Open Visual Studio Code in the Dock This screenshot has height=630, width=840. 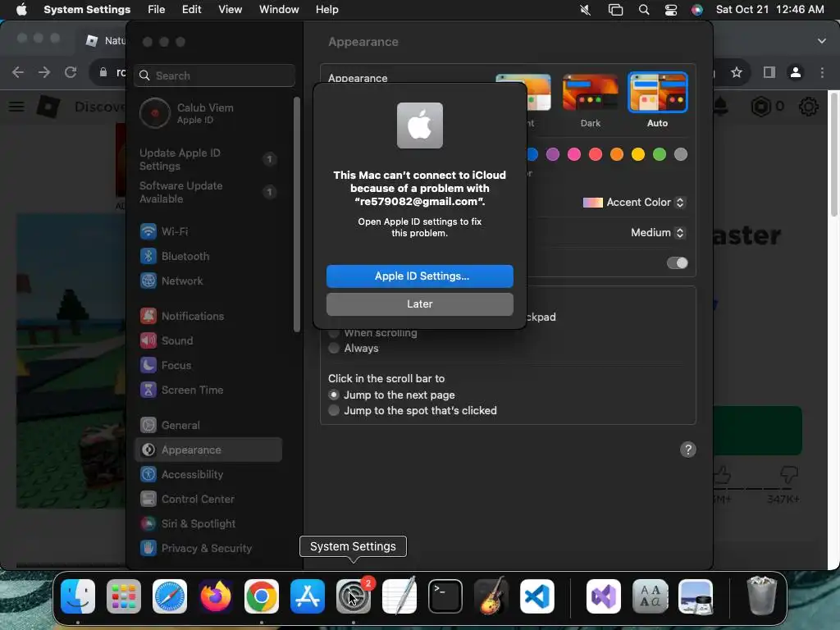point(536,596)
